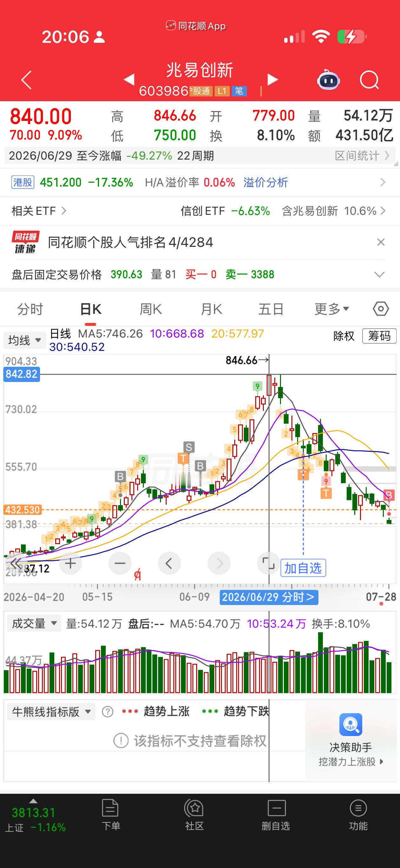Dismiss the 同花顺速递 popularity banner
This screenshot has height=868, width=400.
click(381, 242)
